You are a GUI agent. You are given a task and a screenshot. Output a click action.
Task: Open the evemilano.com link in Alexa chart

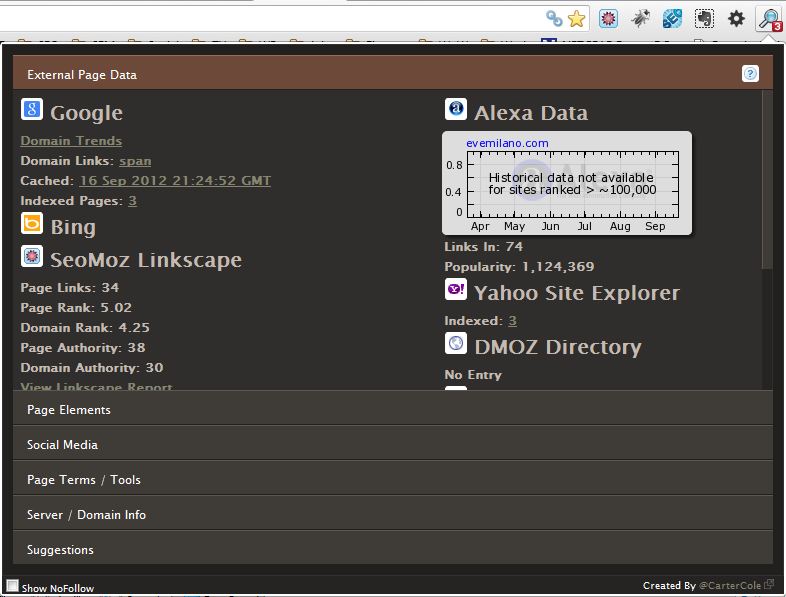pos(507,143)
